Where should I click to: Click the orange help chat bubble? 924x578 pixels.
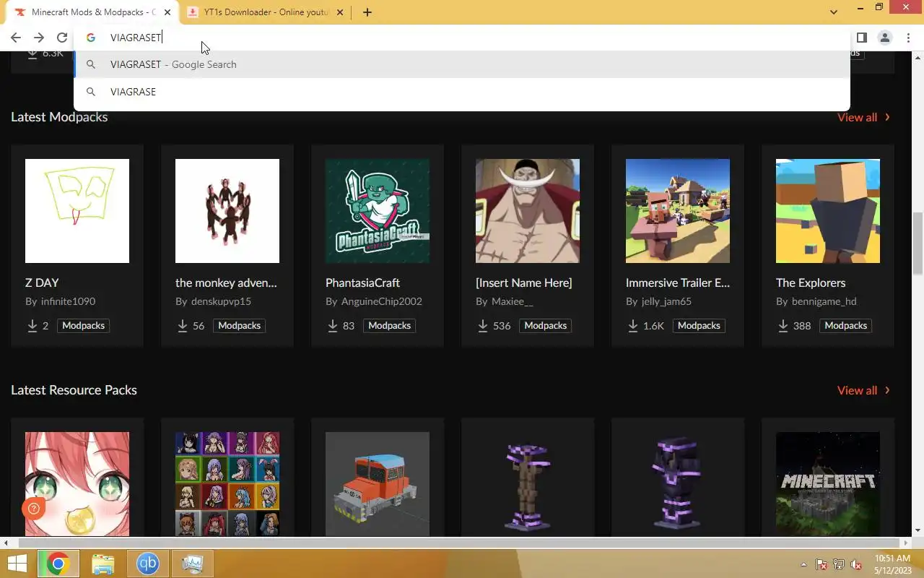pos(33,509)
